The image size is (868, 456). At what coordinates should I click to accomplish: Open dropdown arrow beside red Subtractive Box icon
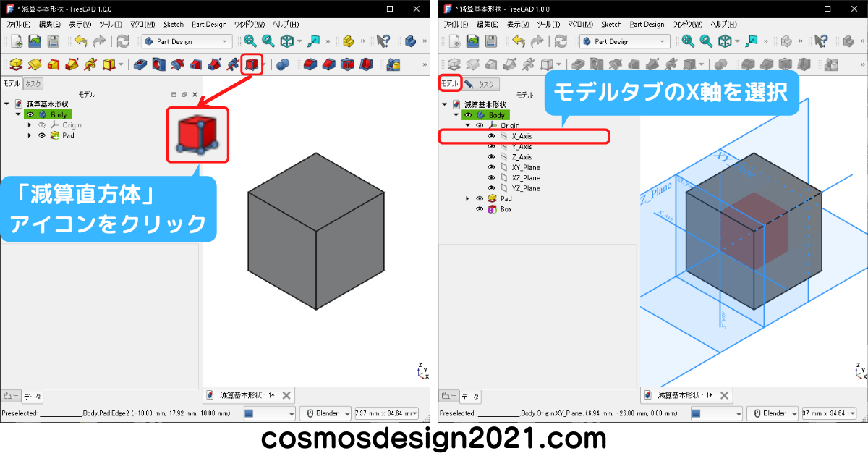click(x=263, y=64)
